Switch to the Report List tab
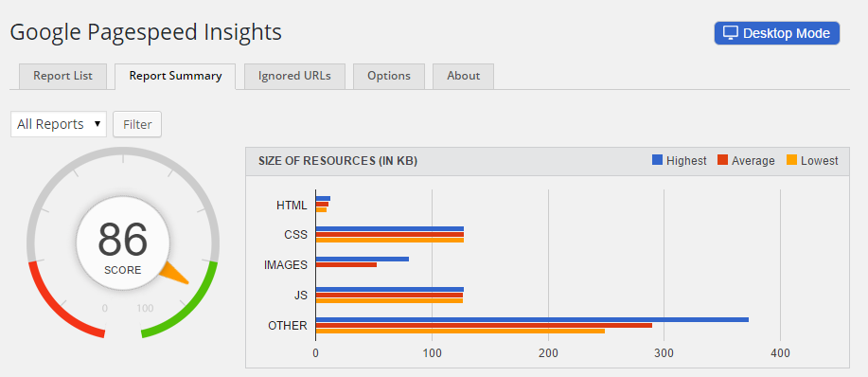Image resolution: width=868 pixels, height=377 pixels. [62, 76]
